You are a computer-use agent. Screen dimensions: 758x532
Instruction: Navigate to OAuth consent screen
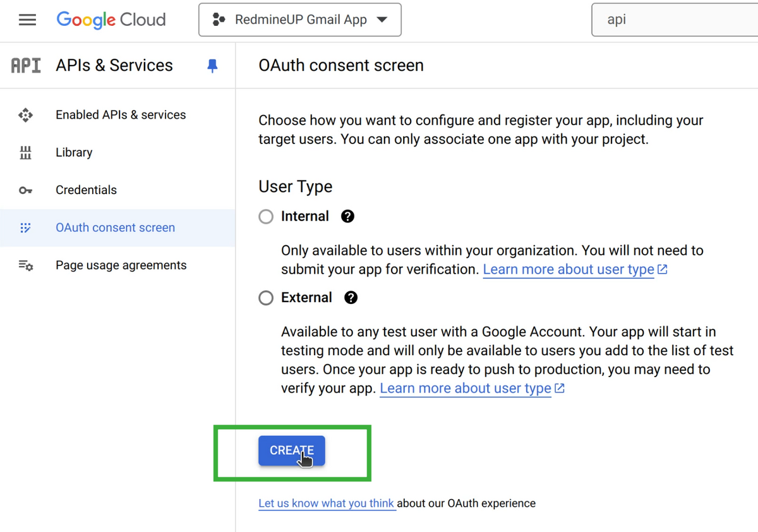(115, 227)
